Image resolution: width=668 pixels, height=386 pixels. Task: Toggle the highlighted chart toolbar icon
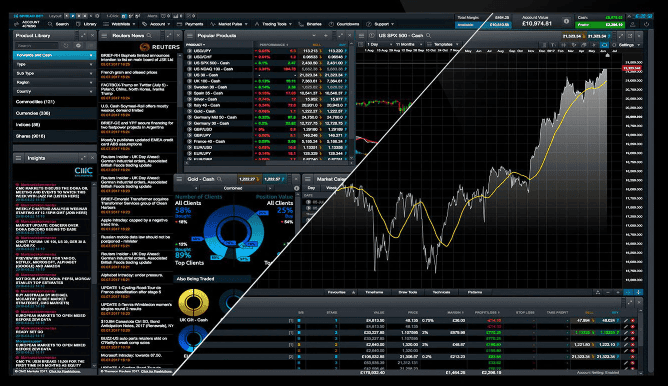(604, 45)
